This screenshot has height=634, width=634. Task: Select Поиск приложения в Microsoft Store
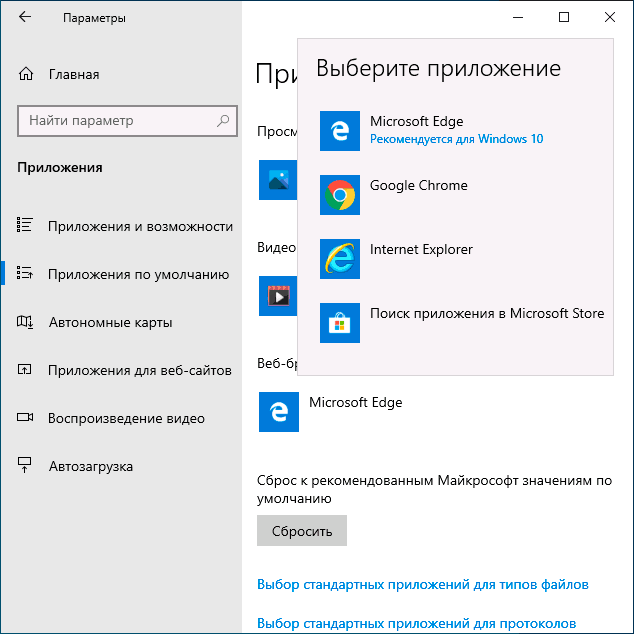tap(487, 313)
